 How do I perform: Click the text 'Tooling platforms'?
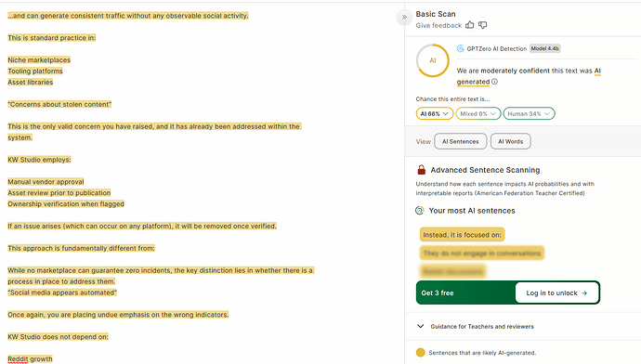(35, 71)
